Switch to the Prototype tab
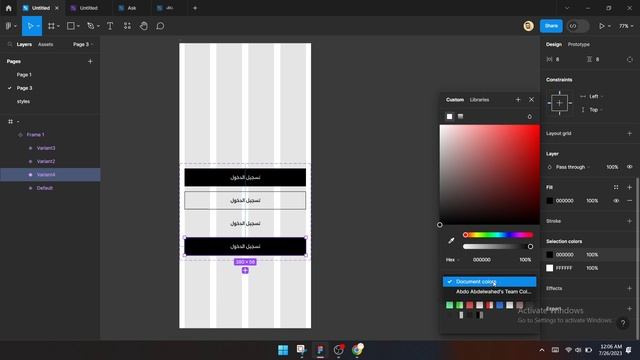 click(578, 44)
